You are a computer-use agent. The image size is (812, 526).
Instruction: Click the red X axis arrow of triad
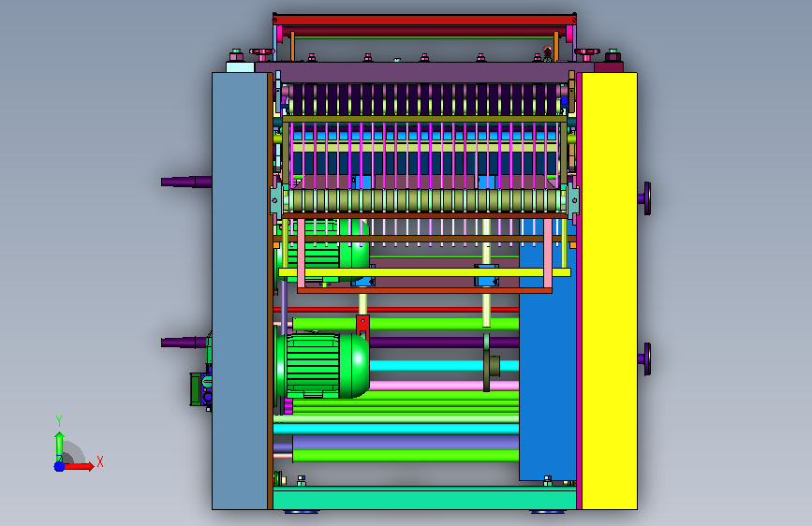click(x=79, y=466)
